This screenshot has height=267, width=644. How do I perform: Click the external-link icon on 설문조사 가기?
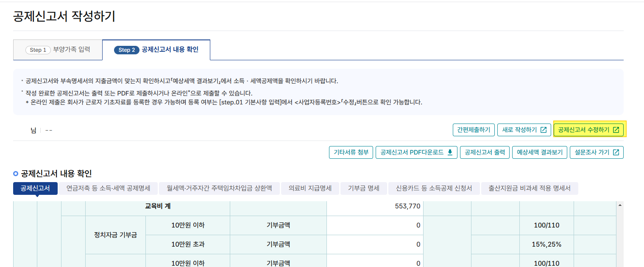point(616,152)
